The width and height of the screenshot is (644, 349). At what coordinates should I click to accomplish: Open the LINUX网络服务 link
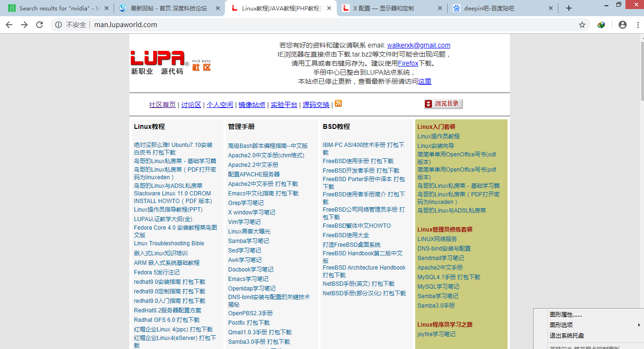pyautogui.click(x=437, y=239)
